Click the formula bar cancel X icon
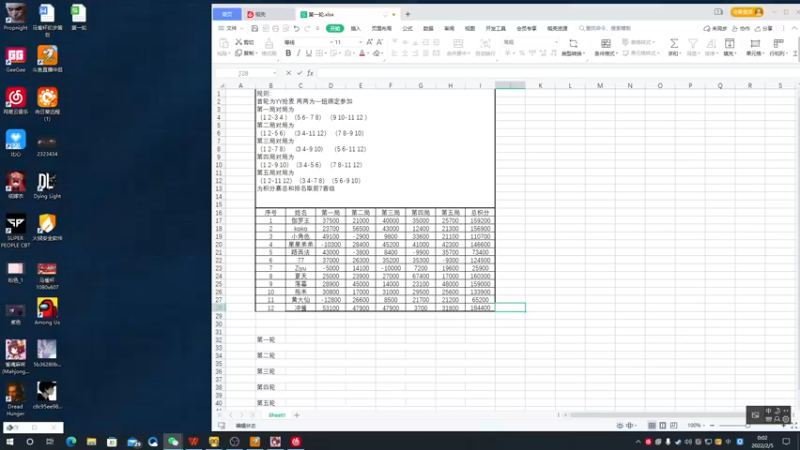The height and width of the screenshot is (450, 800). [288, 73]
